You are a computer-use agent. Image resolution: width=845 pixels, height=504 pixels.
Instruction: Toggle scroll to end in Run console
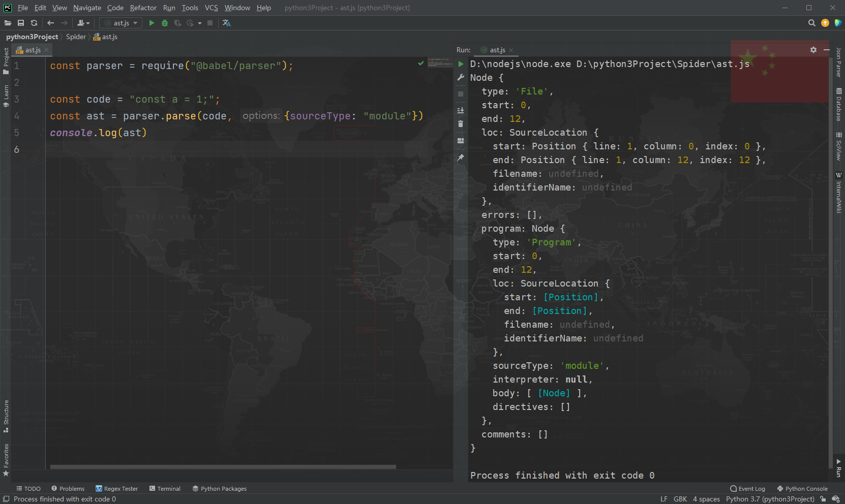461,110
